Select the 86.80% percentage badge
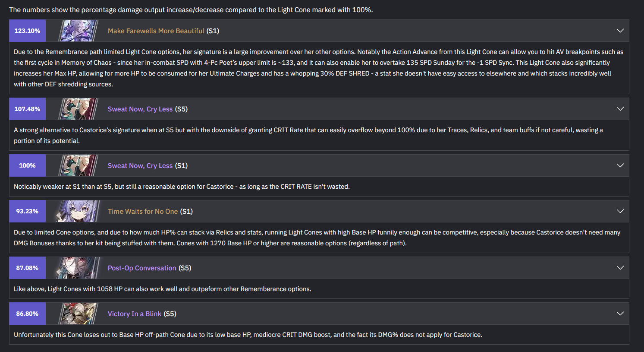 tap(27, 314)
